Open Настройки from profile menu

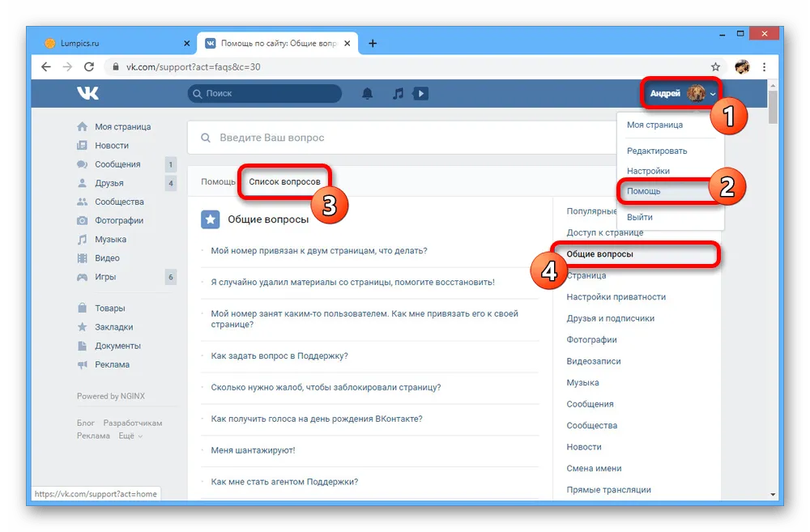[x=648, y=171]
